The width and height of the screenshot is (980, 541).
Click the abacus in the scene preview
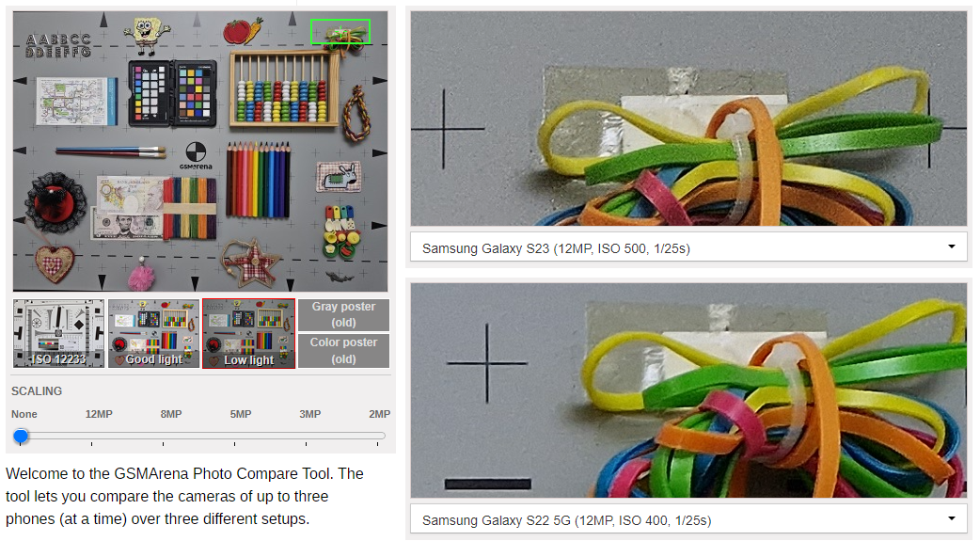click(x=284, y=88)
